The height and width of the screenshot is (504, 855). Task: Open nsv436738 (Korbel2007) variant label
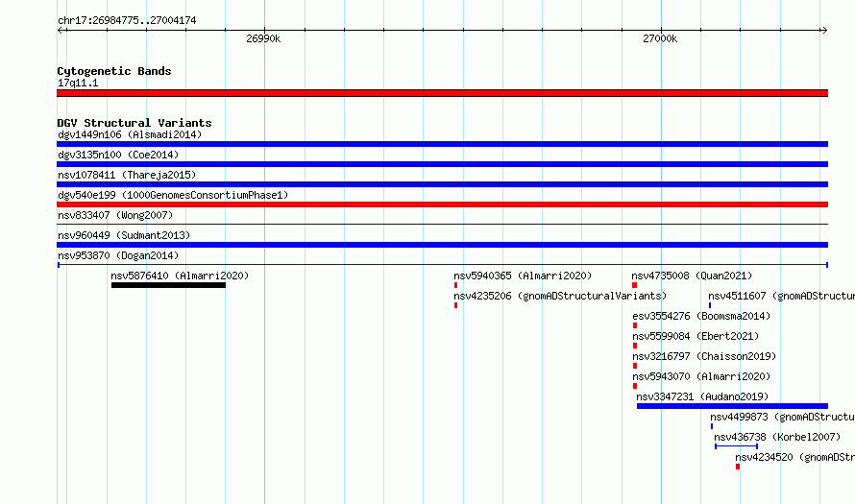777,437
